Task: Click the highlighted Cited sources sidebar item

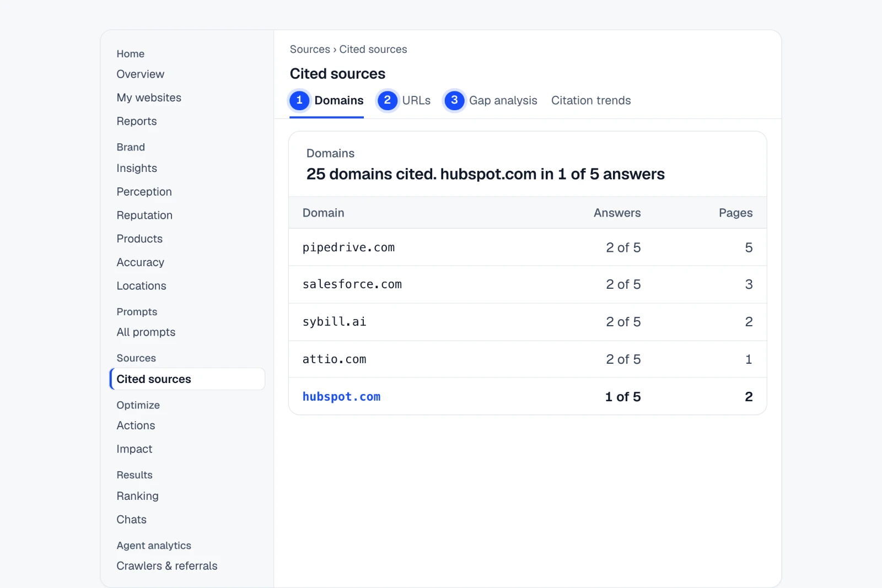Action: coord(187,379)
